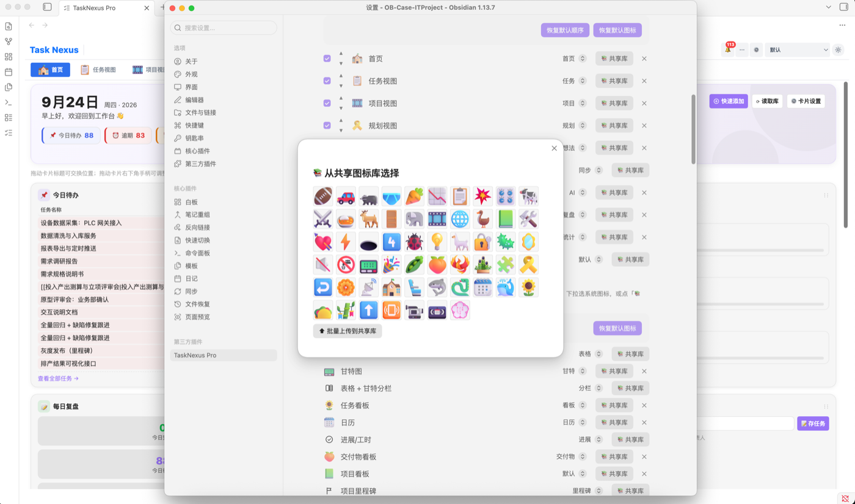Close the shared icon library dialog
The image size is (855, 504).
[554, 148]
